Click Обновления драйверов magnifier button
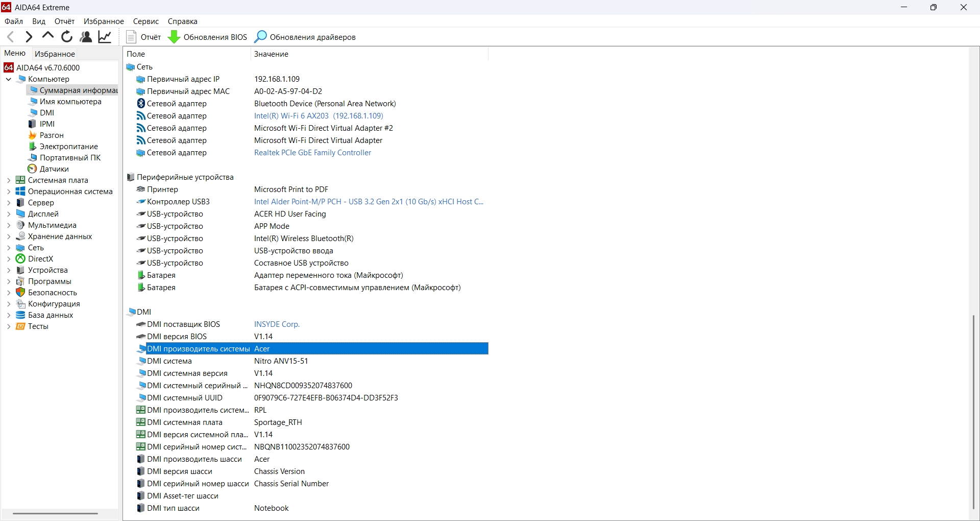 (x=305, y=37)
